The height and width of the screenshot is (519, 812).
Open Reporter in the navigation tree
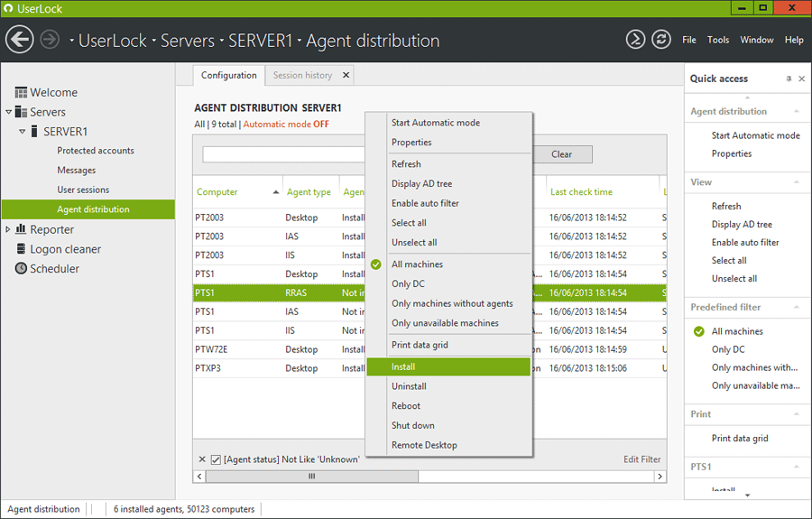pos(51,229)
